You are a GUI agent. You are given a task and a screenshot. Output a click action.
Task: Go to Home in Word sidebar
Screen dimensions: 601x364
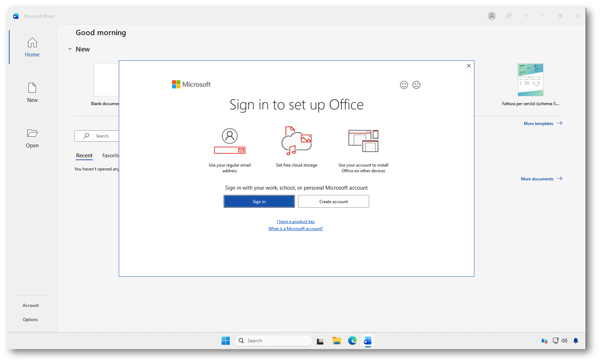32,47
